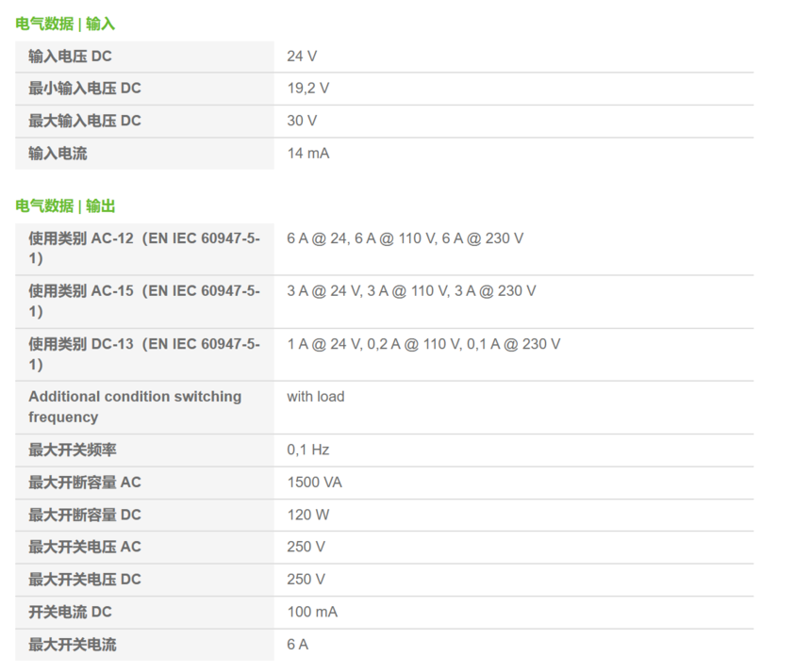Click the 100 mA switching current value
811x672 pixels.
(x=312, y=612)
